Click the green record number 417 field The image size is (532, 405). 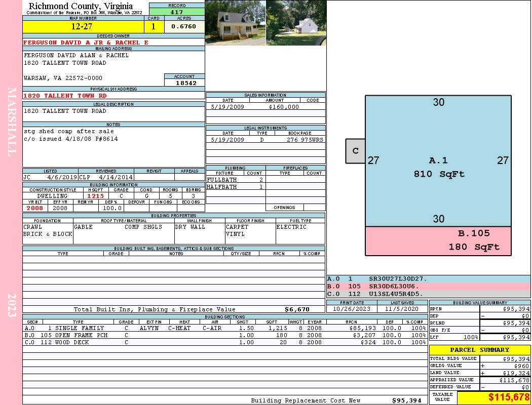click(x=177, y=12)
